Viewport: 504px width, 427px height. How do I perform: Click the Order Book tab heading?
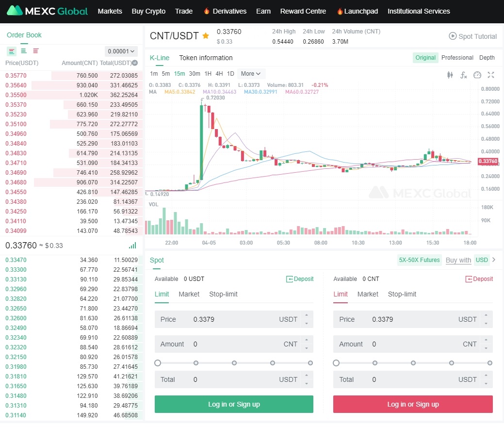point(24,35)
